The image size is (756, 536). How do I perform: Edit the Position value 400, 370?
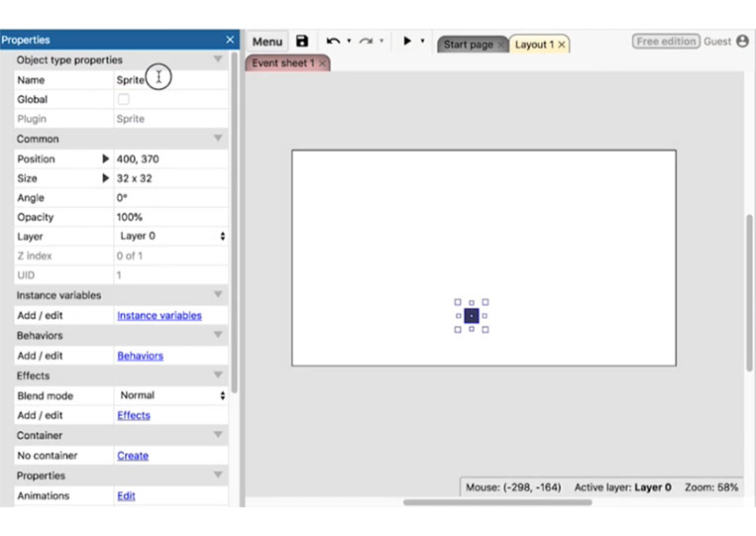click(170, 160)
